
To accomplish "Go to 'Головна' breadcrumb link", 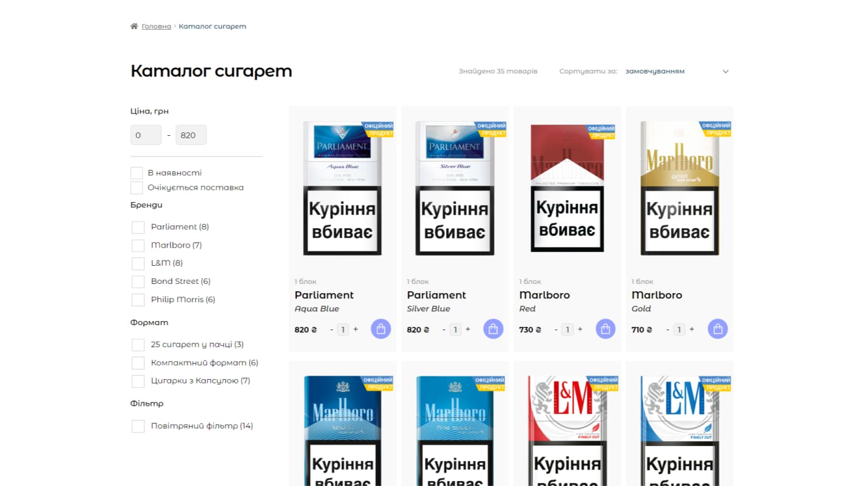I will [x=156, y=26].
